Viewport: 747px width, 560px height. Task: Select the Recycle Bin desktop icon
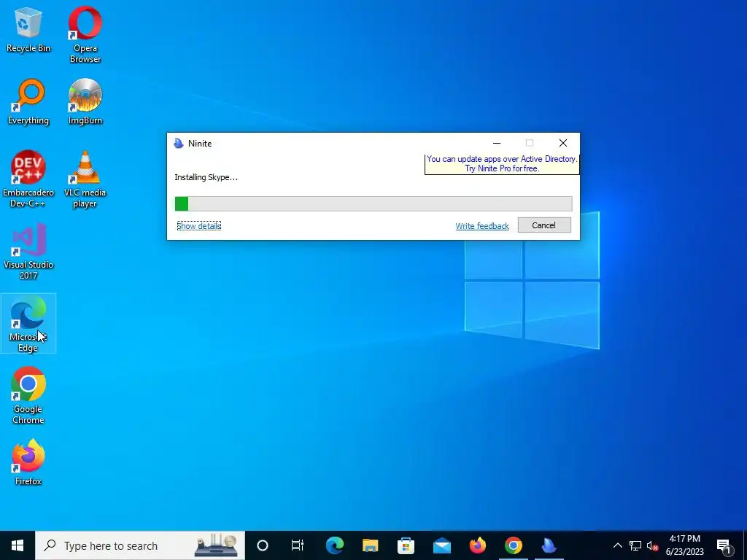coord(28,29)
